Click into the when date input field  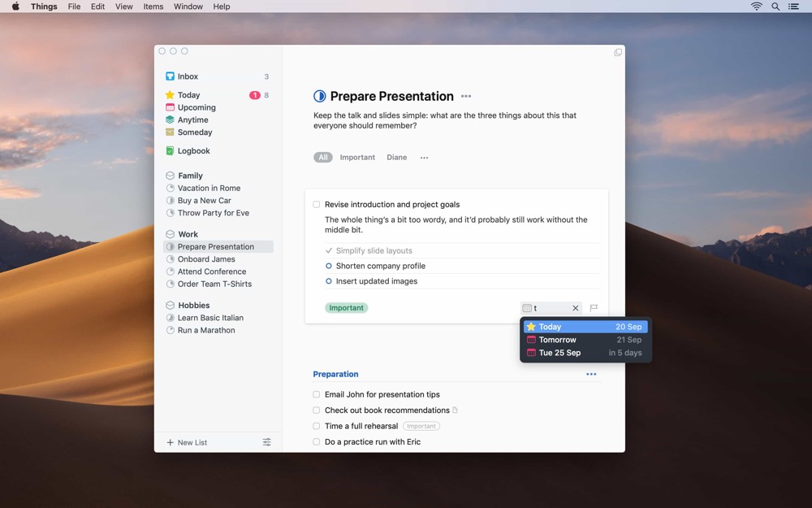(x=551, y=308)
